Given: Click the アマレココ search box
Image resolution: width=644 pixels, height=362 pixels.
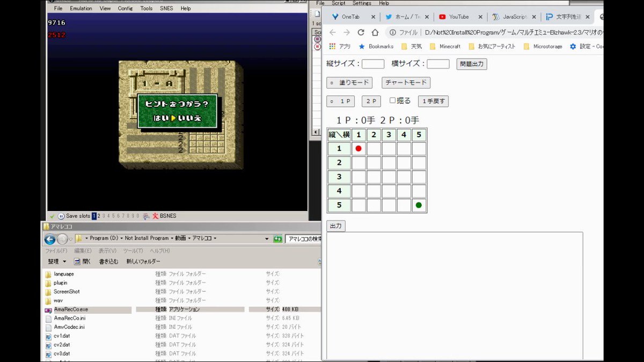Looking at the screenshot, I should click(303, 239).
